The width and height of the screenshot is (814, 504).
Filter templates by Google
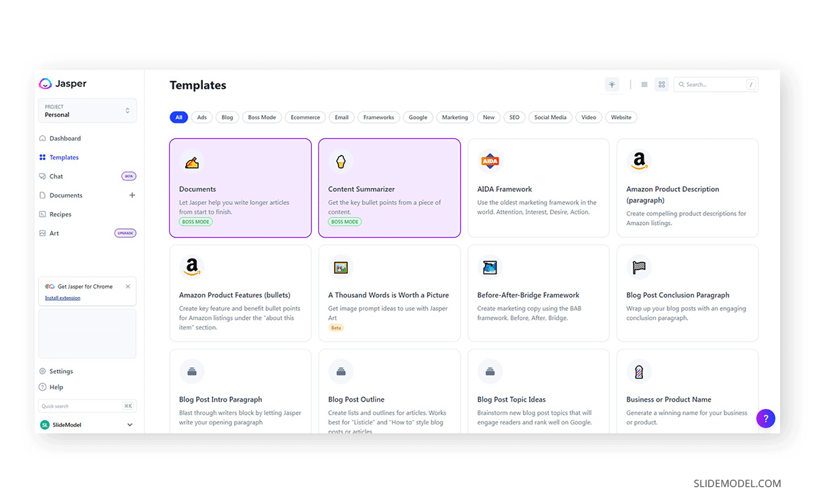pos(418,117)
